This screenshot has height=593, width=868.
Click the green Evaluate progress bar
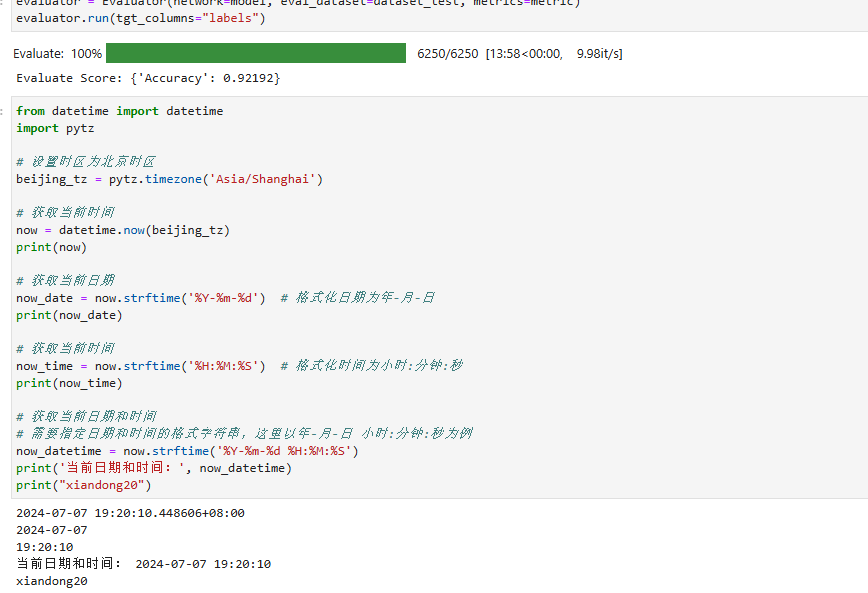256,53
